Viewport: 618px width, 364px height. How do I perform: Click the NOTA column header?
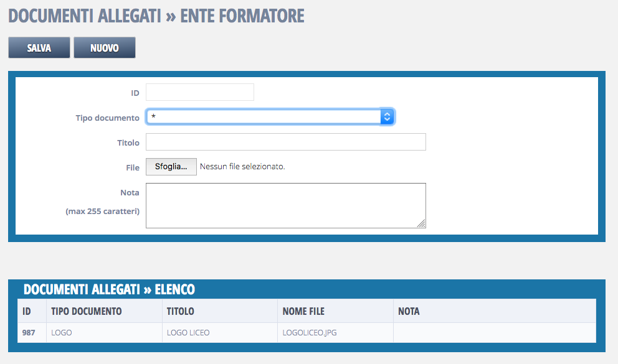pos(409,311)
